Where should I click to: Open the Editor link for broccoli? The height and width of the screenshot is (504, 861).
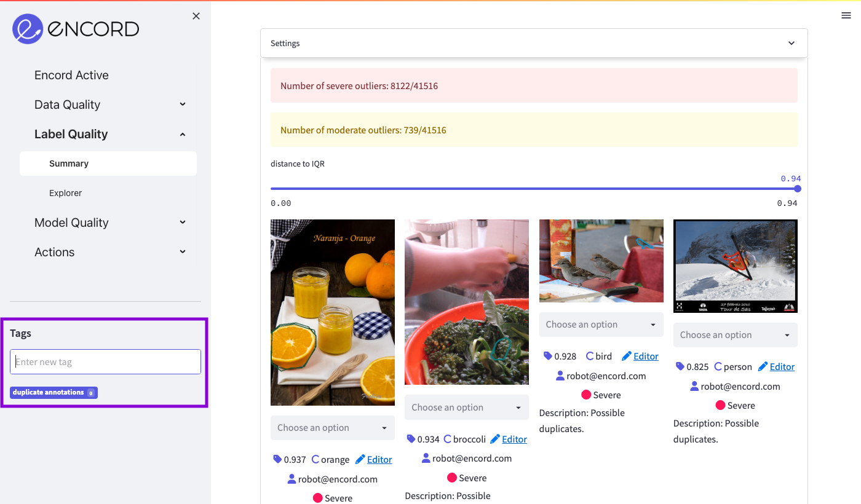[x=514, y=439]
